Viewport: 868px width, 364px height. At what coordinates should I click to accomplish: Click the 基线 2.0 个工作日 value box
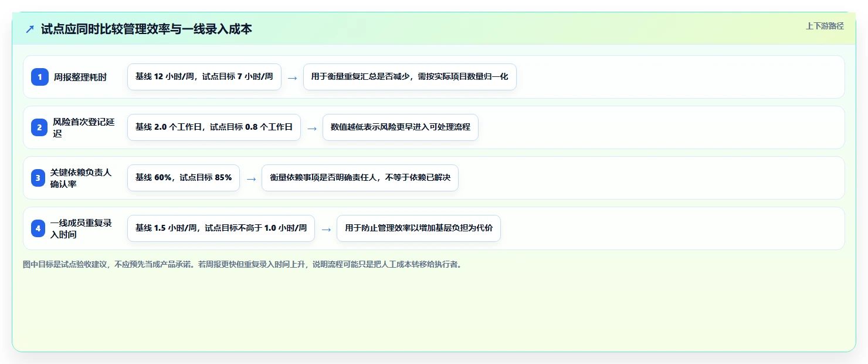(214, 127)
